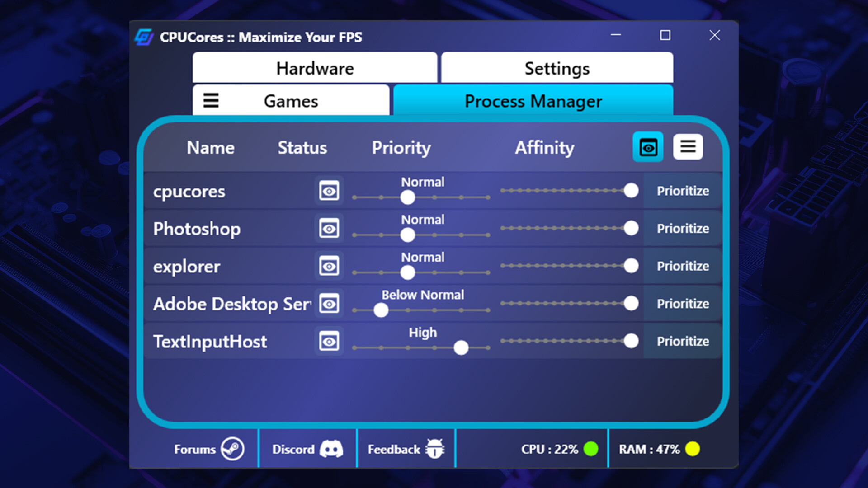Open the Settings tab
This screenshot has height=488, width=868.
557,68
